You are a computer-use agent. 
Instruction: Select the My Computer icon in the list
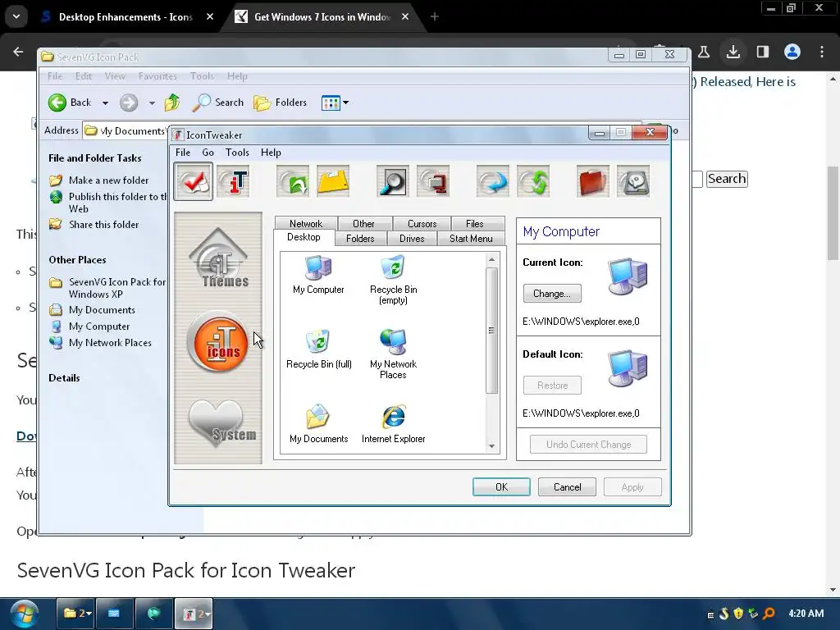click(x=318, y=275)
